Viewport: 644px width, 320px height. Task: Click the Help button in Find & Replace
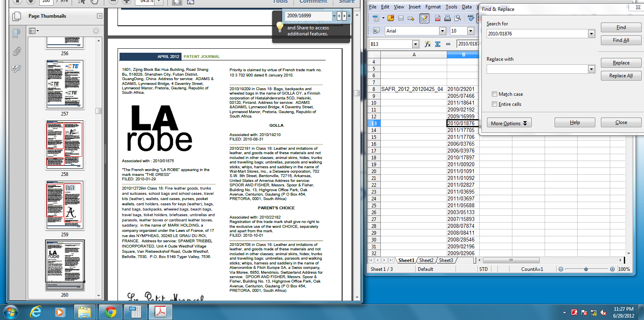(575, 122)
